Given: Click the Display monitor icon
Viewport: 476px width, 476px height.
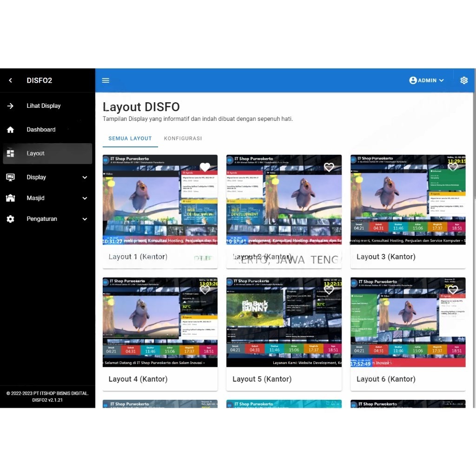Looking at the screenshot, I should click(x=10, y=177).
